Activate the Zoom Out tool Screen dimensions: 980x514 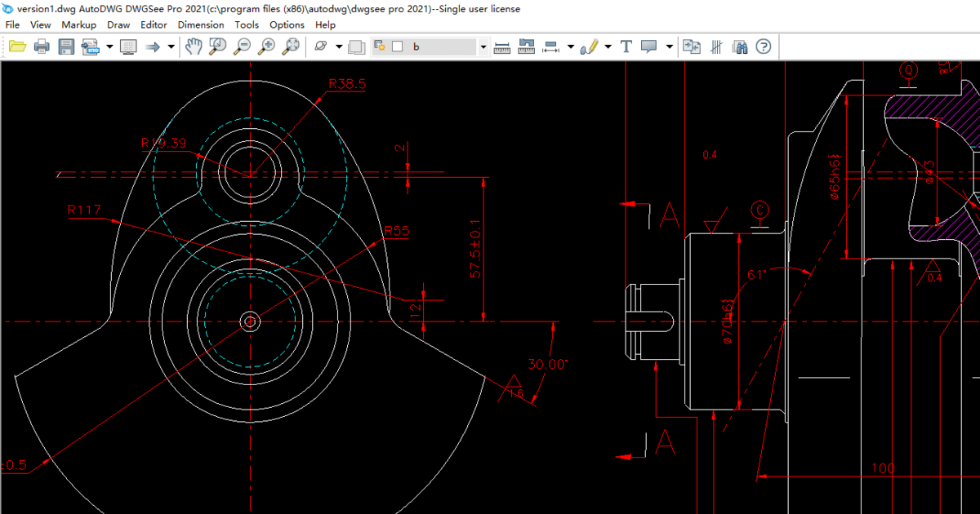click(x=242, y=47)
